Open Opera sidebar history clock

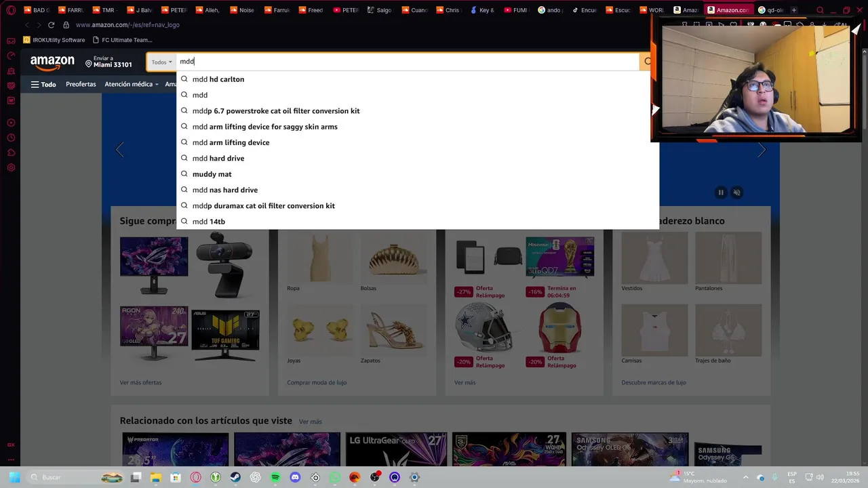11,138
